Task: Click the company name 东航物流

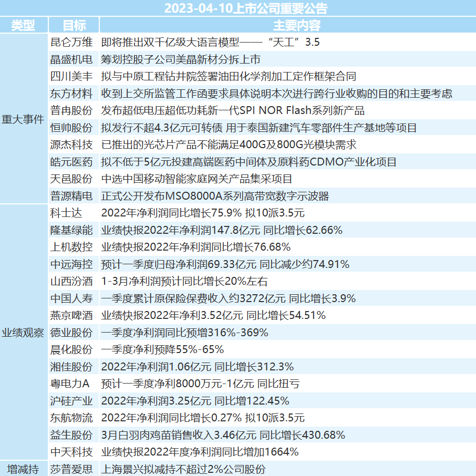Action: pyautogui.click(x=71, y=418)
